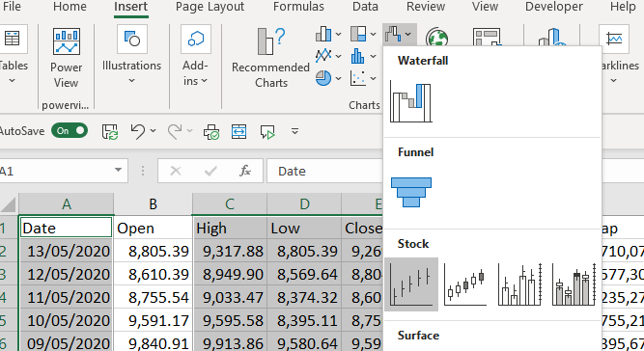The image size is (644, 351).
Task: Click the Insert Hierarchy Chart icon
Action: tap(358, 34)
